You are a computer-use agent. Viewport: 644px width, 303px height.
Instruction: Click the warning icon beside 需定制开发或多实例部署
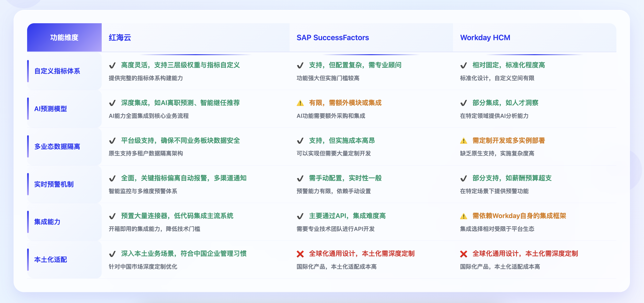click(463, 141)
